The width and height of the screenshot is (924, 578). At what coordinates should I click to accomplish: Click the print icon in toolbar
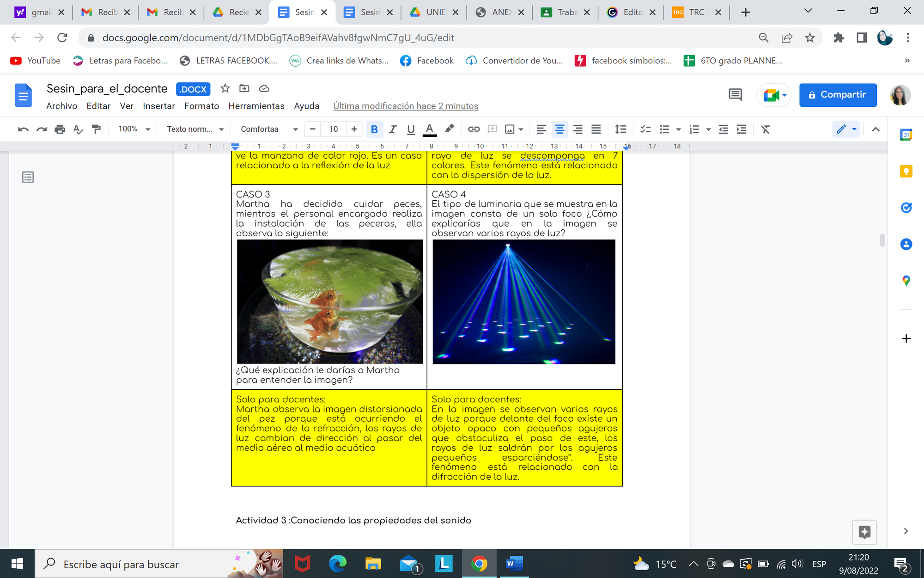pyautogui.click(x=60, y=129)
